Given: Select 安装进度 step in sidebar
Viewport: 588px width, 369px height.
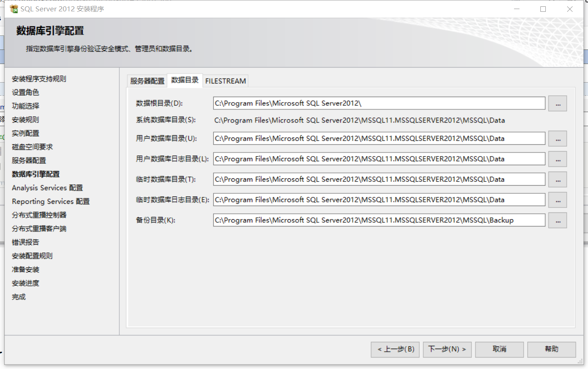Looking at the screenshot, I should click(x=25, y=283).
